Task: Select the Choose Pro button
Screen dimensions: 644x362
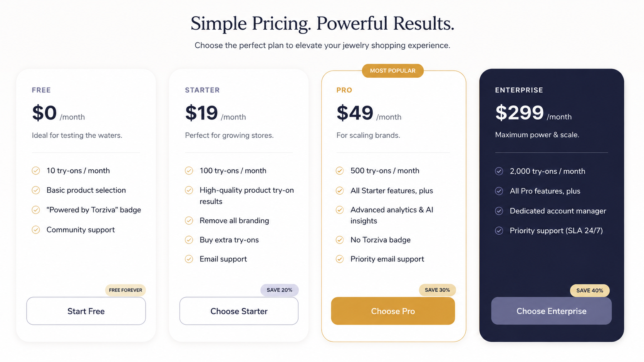Action: (x=393, y=311)
